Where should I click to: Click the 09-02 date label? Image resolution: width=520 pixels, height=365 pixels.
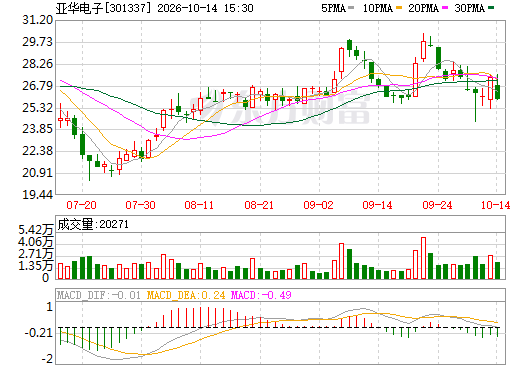point(318,205)
